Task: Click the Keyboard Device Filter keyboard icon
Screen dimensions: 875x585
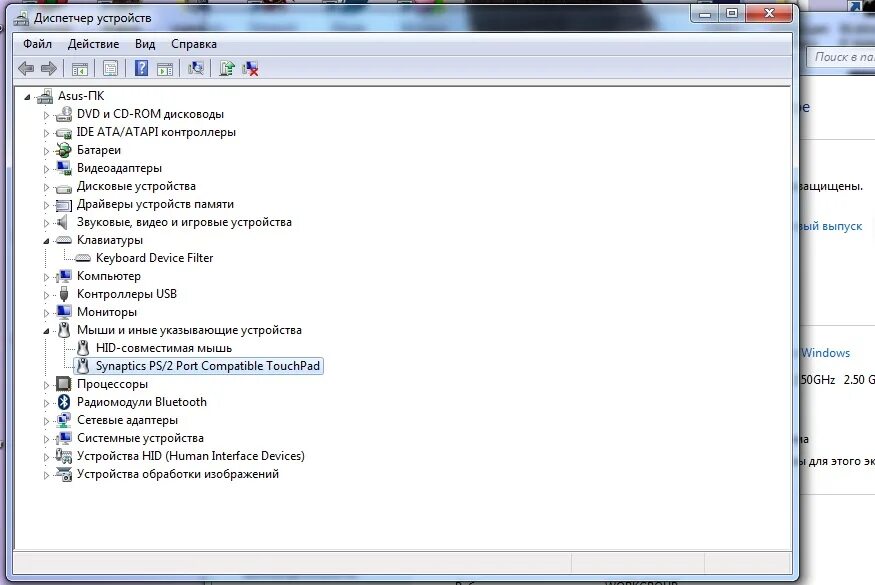Action: pos(83,258)
